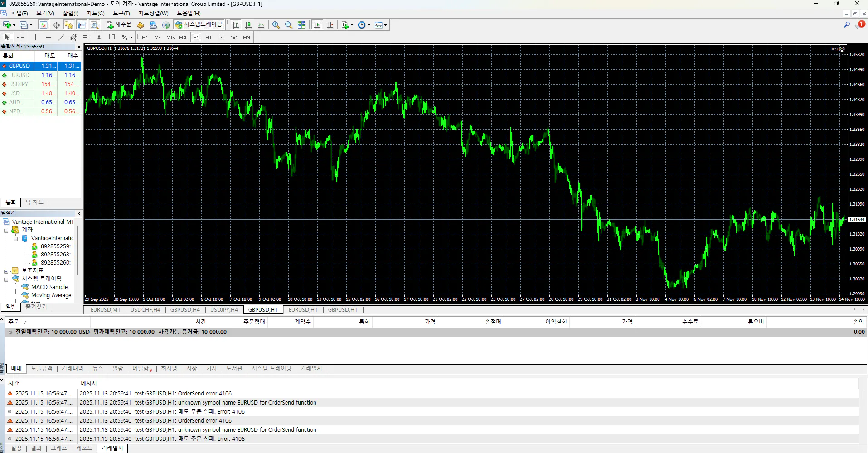Switch to the EURUSD,M1 chart tab
868x453 pixels.
point(105,310)
